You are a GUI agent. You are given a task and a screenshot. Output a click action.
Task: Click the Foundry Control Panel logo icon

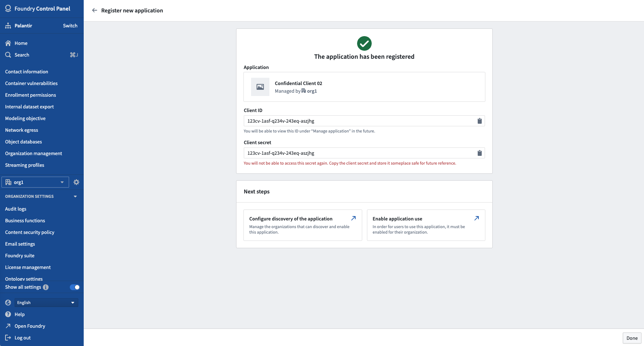point(8,8)
